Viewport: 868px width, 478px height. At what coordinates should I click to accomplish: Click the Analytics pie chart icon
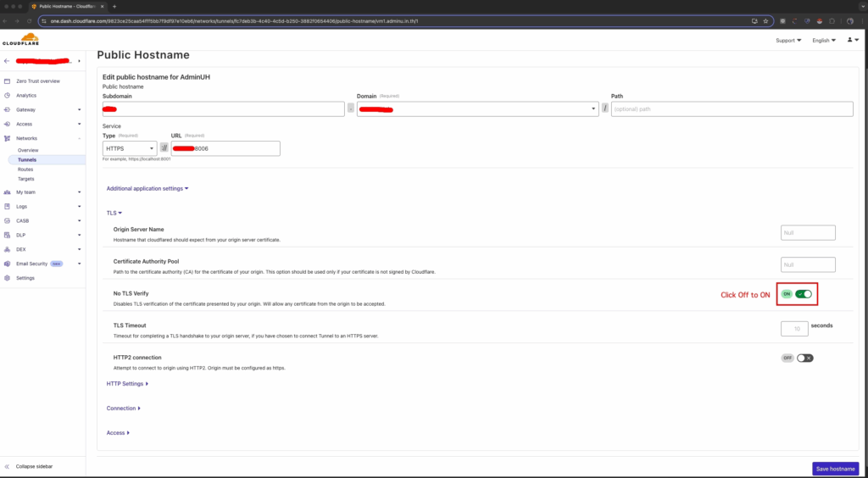[x=7, y=96]
